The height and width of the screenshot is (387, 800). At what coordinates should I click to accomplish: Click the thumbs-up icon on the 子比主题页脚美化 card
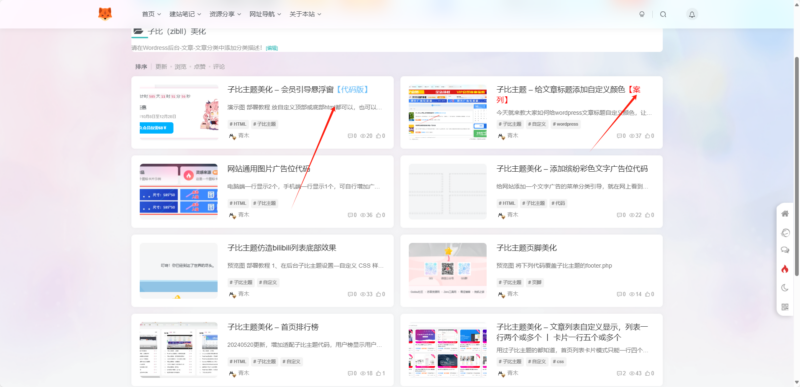point(647,294)
